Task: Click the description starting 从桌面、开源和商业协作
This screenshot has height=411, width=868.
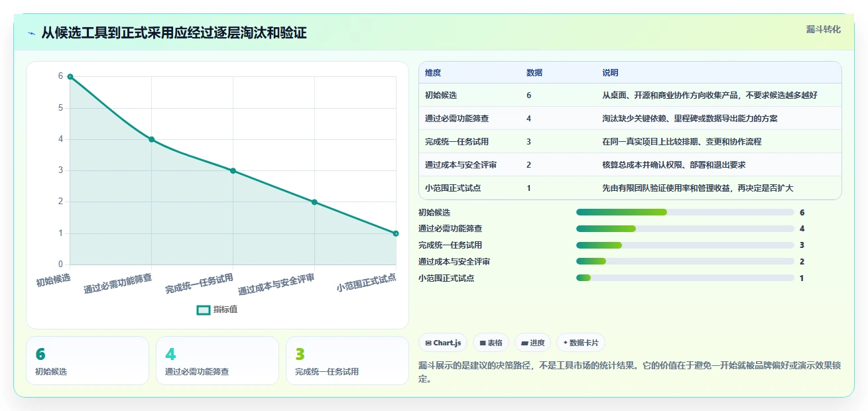Action: [710, 95]
